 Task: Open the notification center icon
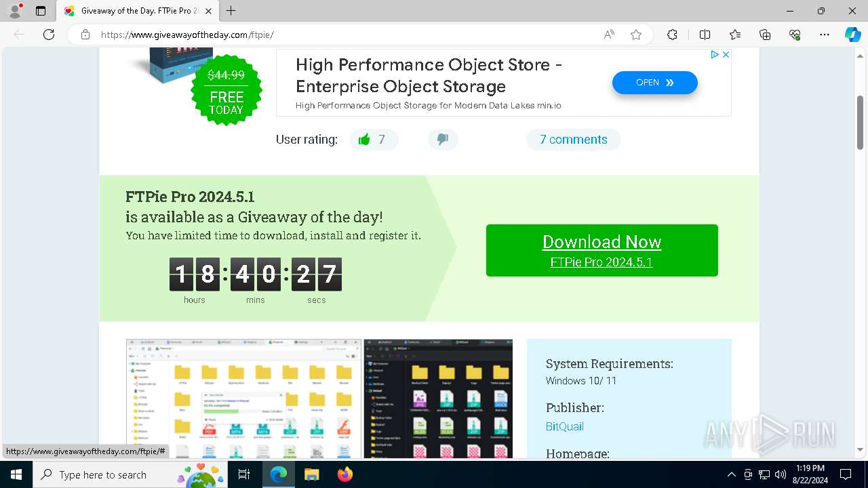coord(846,474)
